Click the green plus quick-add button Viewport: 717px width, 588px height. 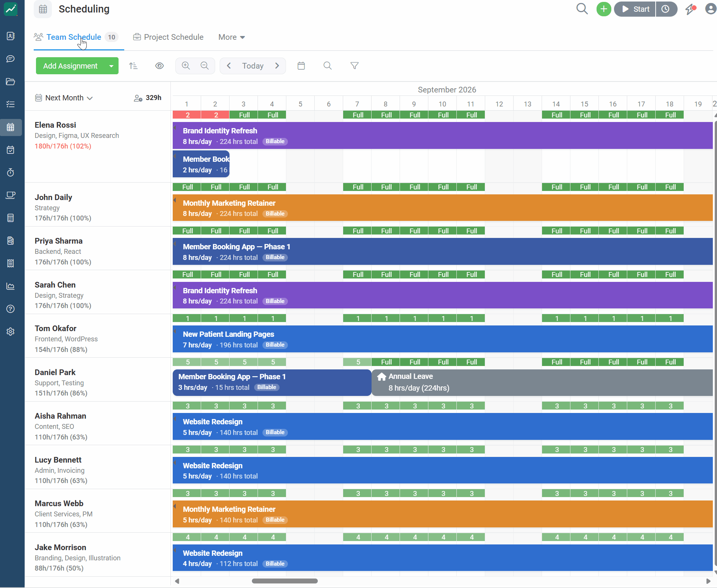coord(604,9)
